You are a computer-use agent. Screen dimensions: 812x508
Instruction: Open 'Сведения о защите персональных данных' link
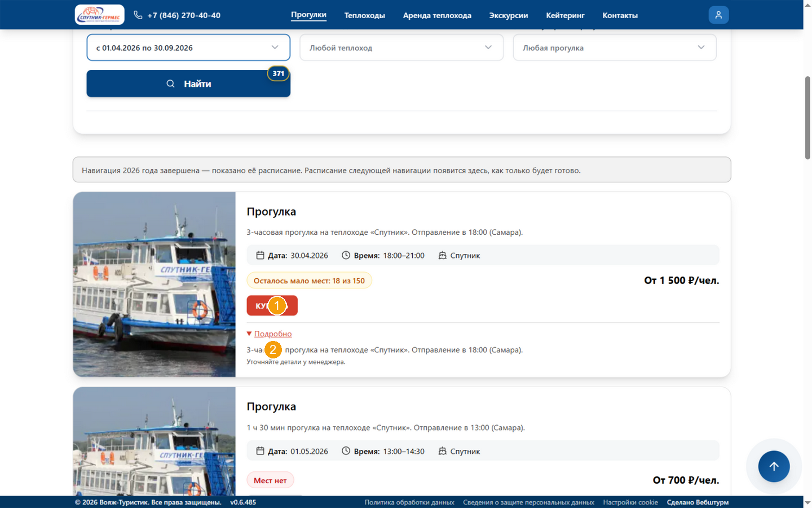point(528,502)
